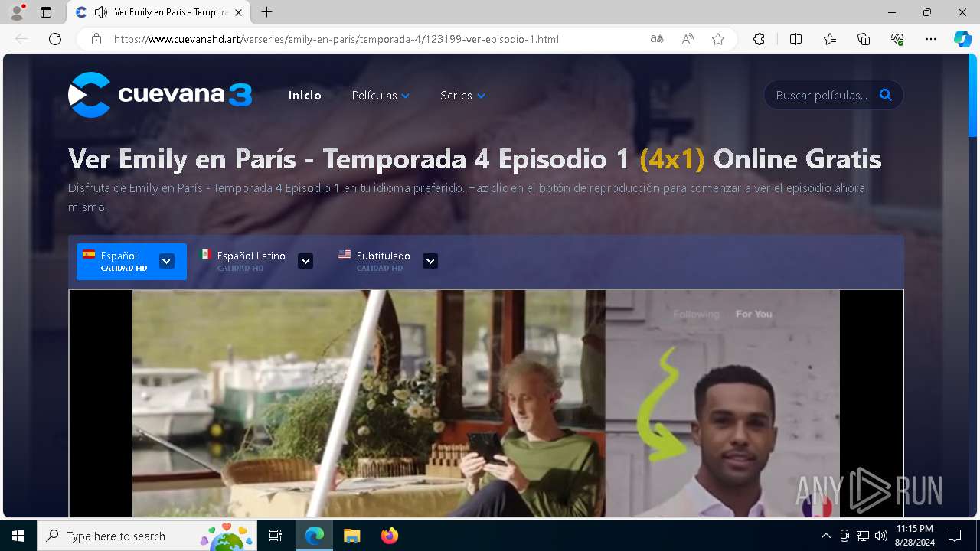Focus the Buscar películas search field
Viewport: 980px width, 551px height.
821,95
